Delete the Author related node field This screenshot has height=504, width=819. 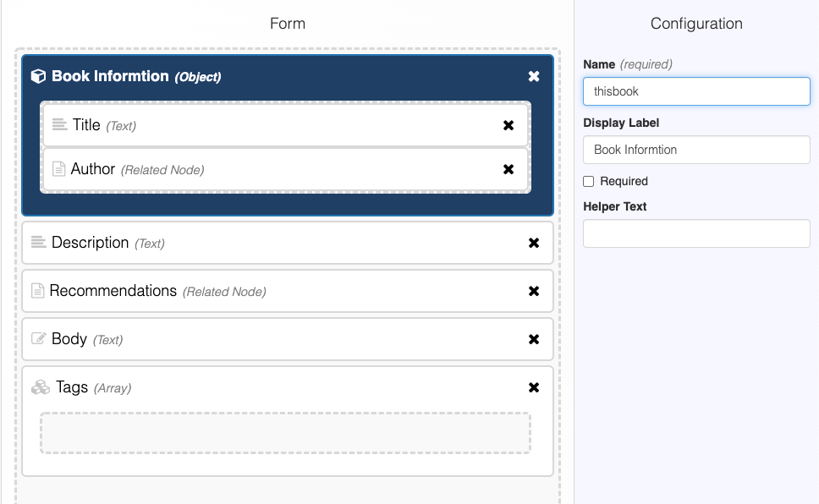[508, 169]
